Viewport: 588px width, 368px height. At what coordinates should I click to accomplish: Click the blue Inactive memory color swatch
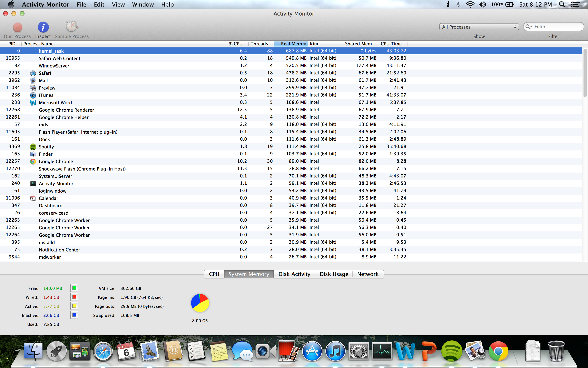(74, 315)
